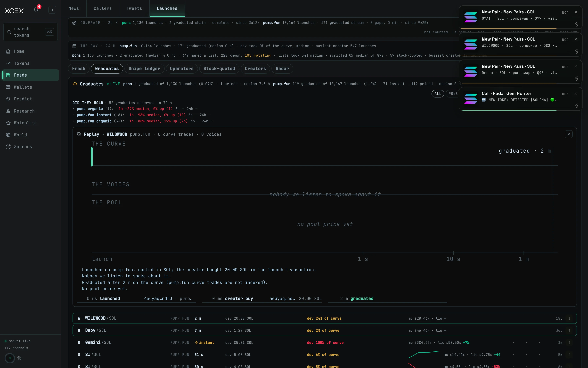Open Predict in sidebar

click(x=30, y=99)
